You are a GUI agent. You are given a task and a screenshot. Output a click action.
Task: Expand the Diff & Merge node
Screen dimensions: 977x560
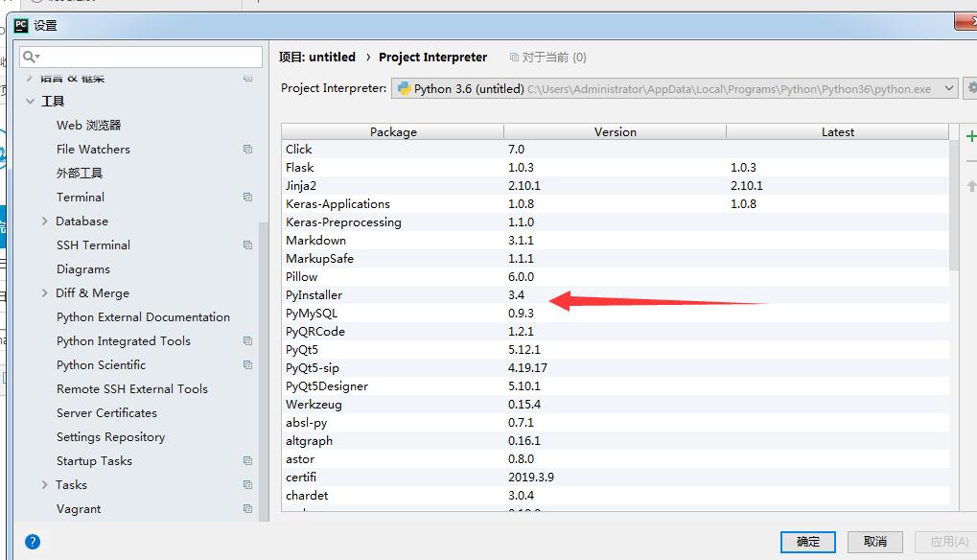44,292
